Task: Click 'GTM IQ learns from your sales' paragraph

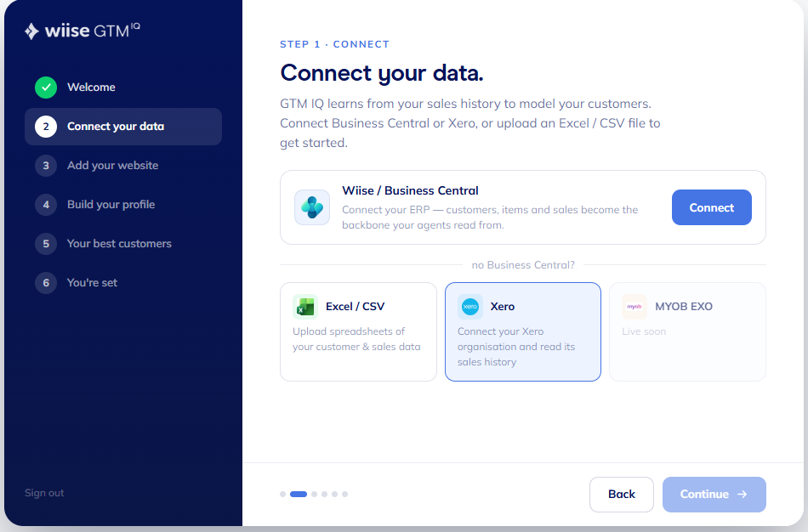Action: (470, 123)
